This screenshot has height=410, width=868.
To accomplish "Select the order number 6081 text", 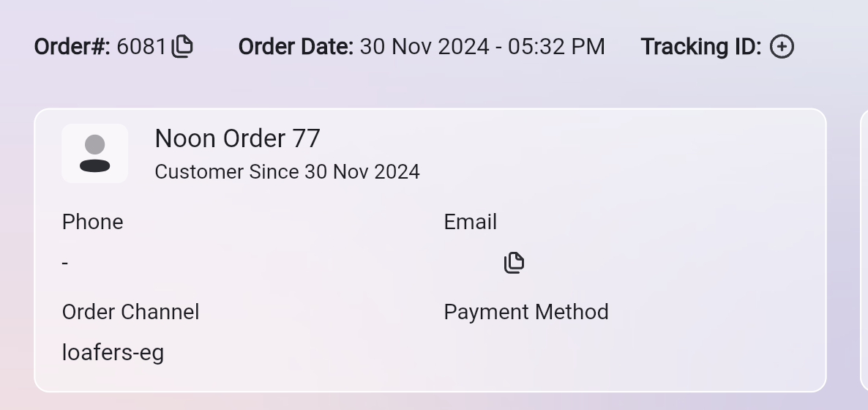I will point(141,47).
